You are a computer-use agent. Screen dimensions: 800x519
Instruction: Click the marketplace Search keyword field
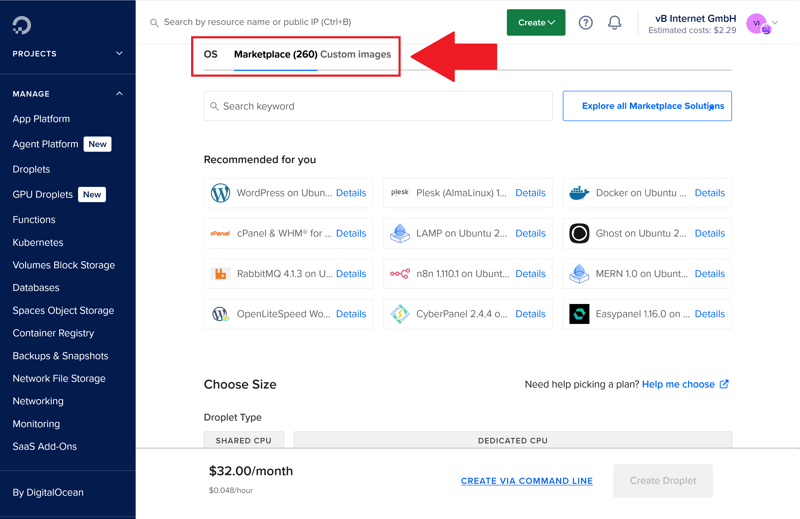click(x=378, y=106)
